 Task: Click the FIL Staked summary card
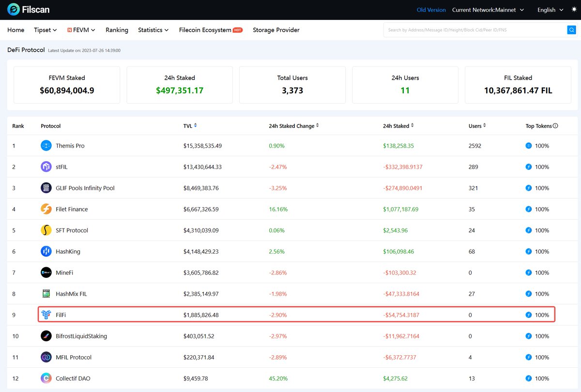518,85
